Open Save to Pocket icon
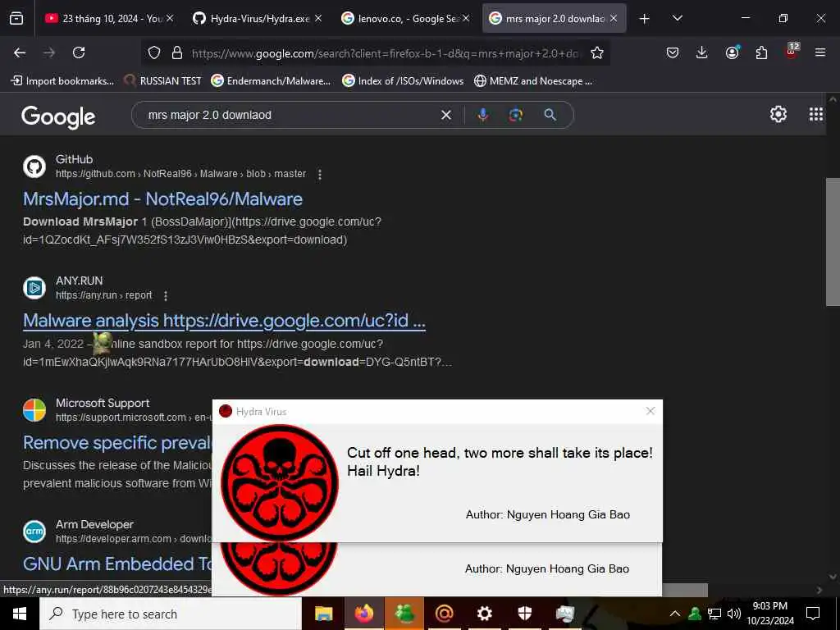 click(x=673, y=52)
